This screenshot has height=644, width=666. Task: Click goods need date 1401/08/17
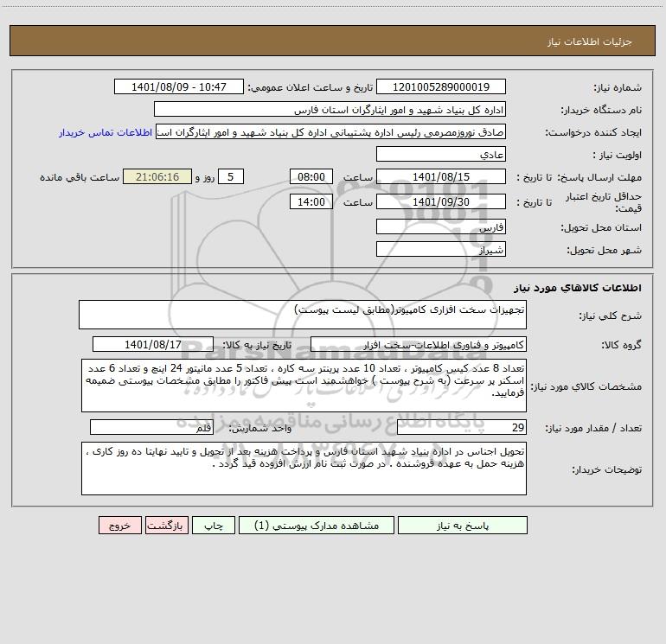pyautogui.click(x=153, y=344)
